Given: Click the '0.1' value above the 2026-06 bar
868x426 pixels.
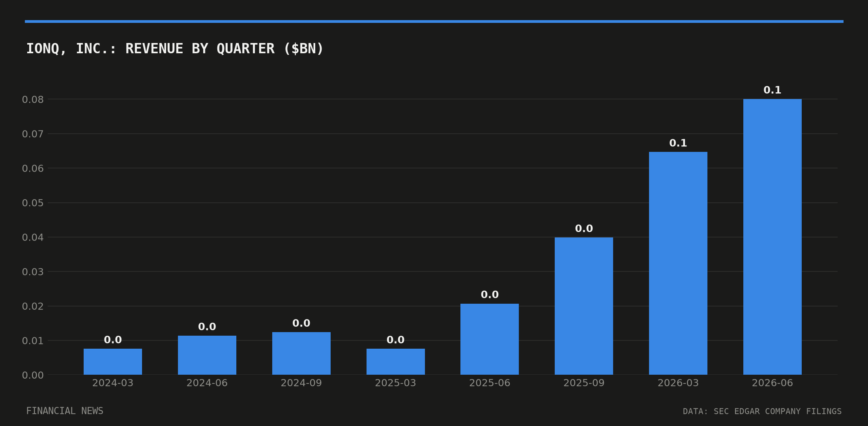Looking at the screenshot, I should pos(773,90).
